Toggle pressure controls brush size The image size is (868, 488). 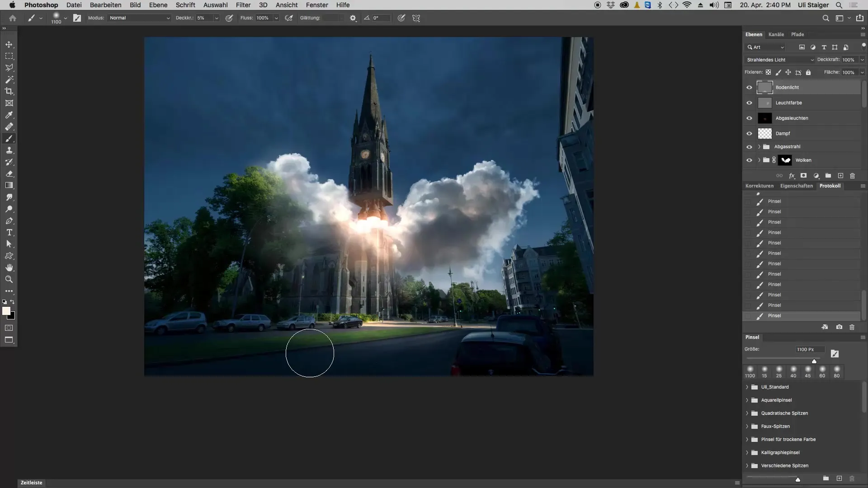(401, 18)
